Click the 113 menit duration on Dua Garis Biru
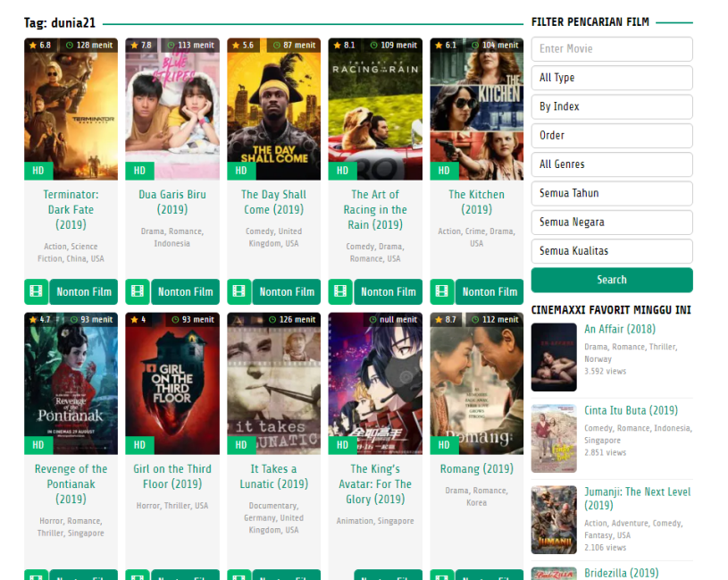 (191, 45)
